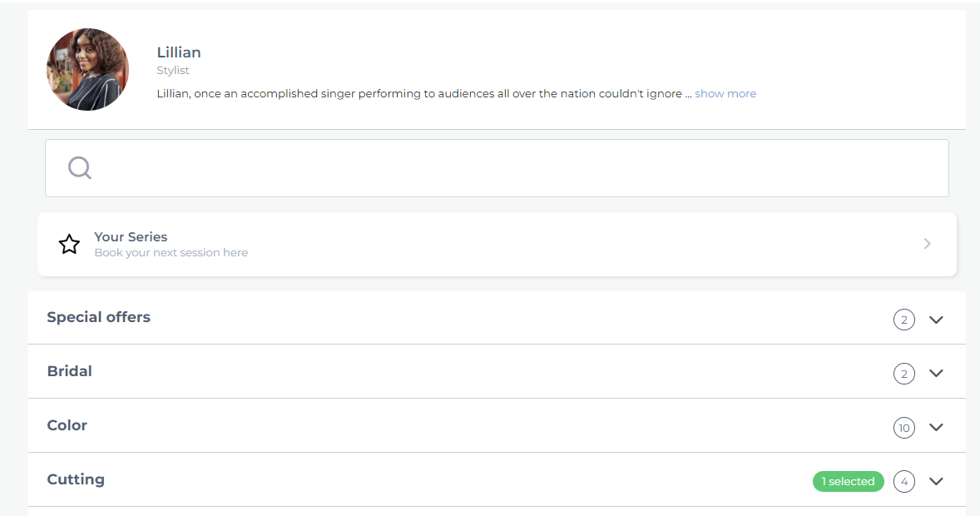Click the 'show more' bio link
980x516 pixels.
click(725, 94)
